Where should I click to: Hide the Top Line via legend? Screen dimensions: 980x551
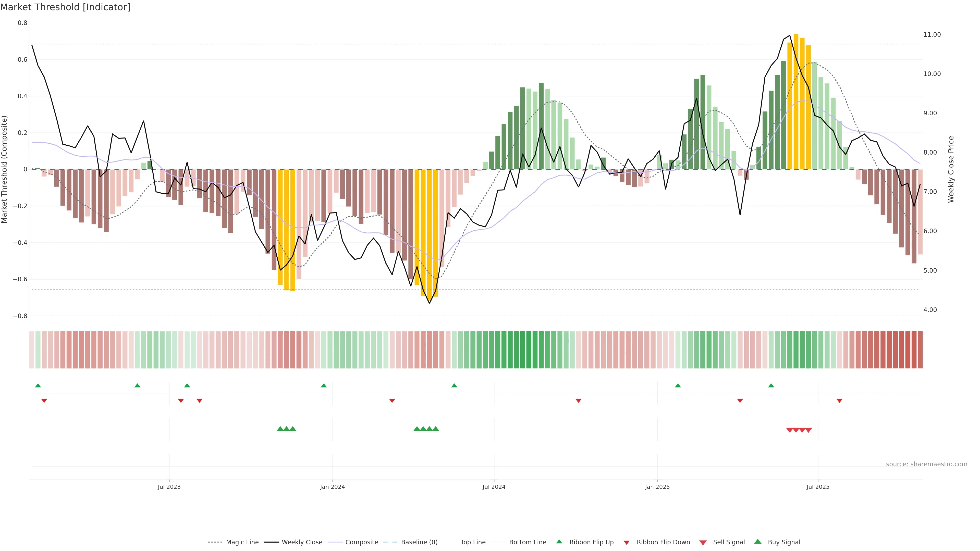pyautogui.click(x=473, y=542)
